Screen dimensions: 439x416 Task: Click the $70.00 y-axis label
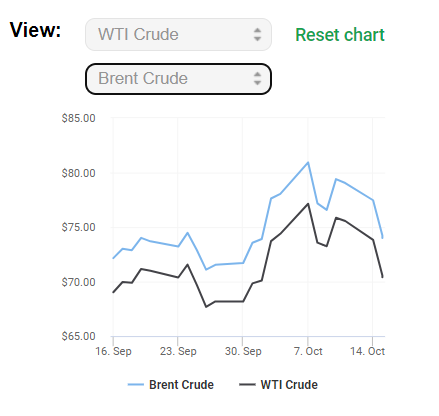pos(78,282)
